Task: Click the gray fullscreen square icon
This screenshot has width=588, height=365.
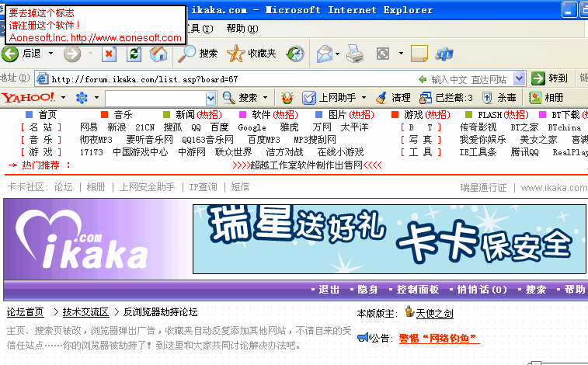Action: coord(383,54)
